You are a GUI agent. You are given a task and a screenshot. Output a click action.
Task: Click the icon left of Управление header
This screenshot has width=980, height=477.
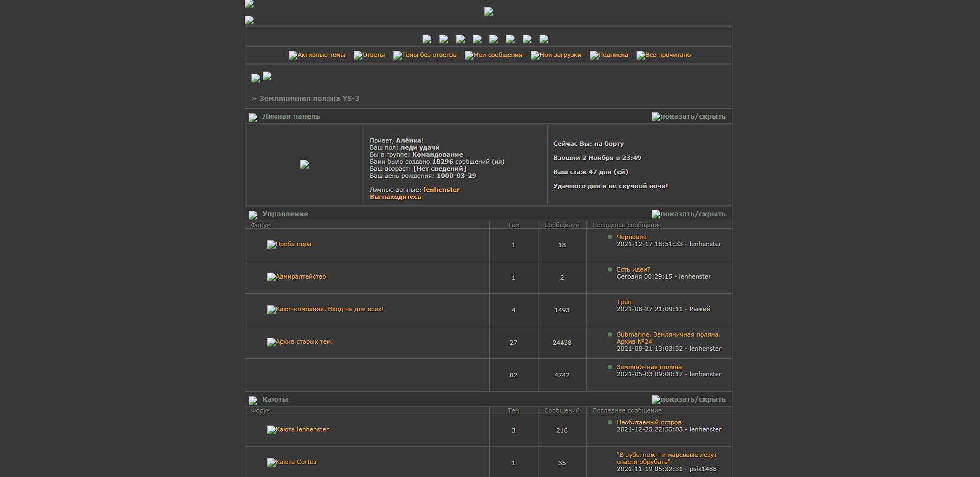[x=253, y=215]
